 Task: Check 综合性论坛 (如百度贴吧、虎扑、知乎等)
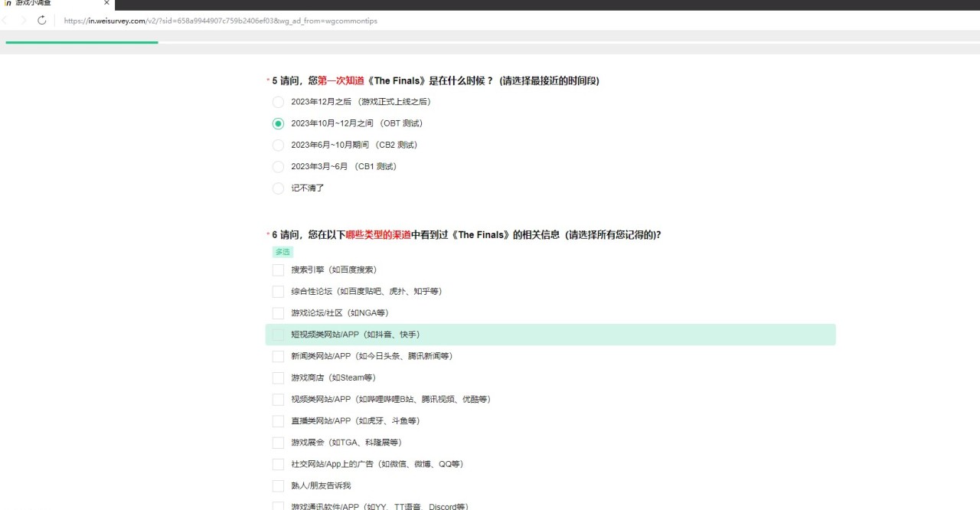click(279, 292)
